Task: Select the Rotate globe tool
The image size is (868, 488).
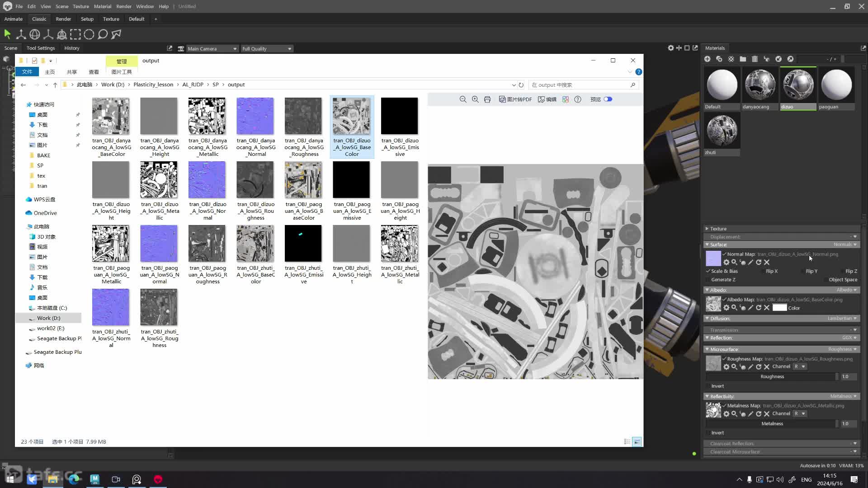Action: pyautogui.click(x=34, y=34)
